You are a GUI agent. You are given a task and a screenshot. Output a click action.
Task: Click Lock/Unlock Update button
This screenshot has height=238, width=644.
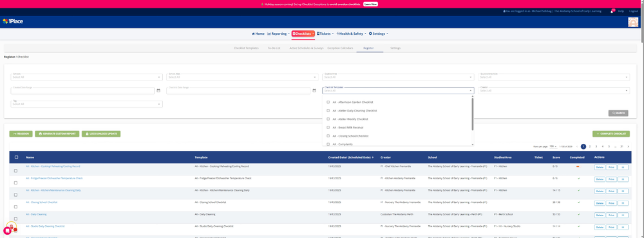(101, 134)
